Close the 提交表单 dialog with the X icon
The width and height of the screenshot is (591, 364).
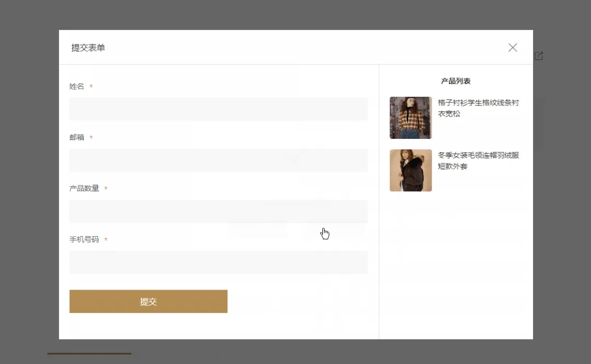pos(512,48)
